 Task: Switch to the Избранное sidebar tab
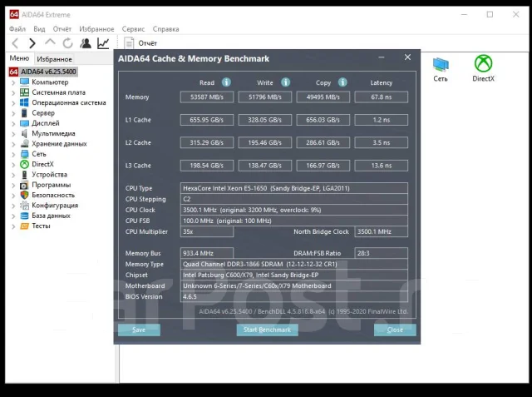coord(54,59)
